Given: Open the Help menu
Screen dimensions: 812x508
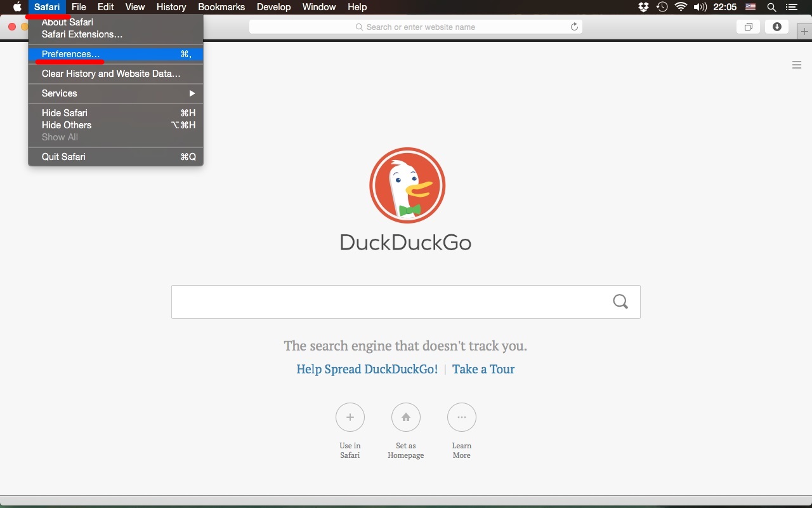Looking at the screenshot, I should tap(357, 7).
